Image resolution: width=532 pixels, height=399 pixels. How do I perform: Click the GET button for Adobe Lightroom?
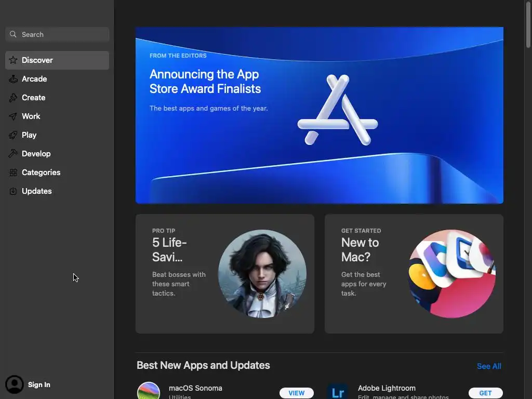pos(486,393)
